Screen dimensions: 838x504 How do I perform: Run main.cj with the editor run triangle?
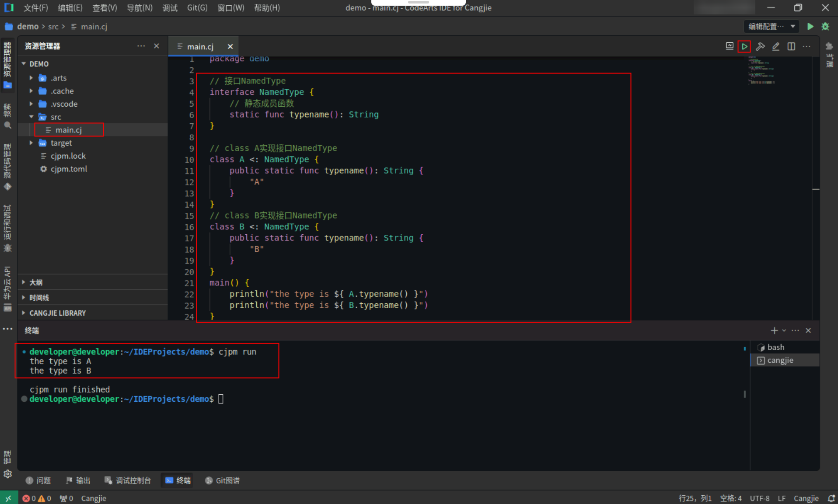(x=744, y=46)
